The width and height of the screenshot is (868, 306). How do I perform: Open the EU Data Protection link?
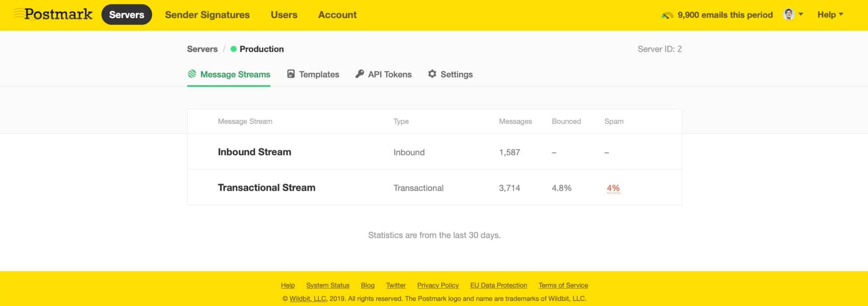[499, 285]
